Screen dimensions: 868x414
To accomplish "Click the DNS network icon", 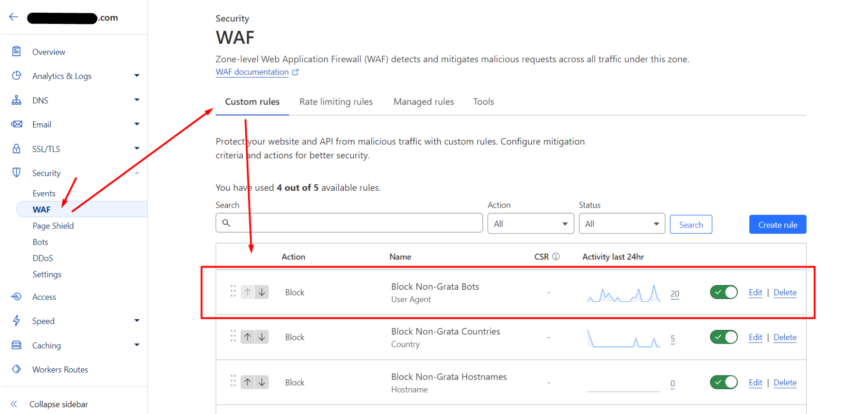I will pos(17,100).
